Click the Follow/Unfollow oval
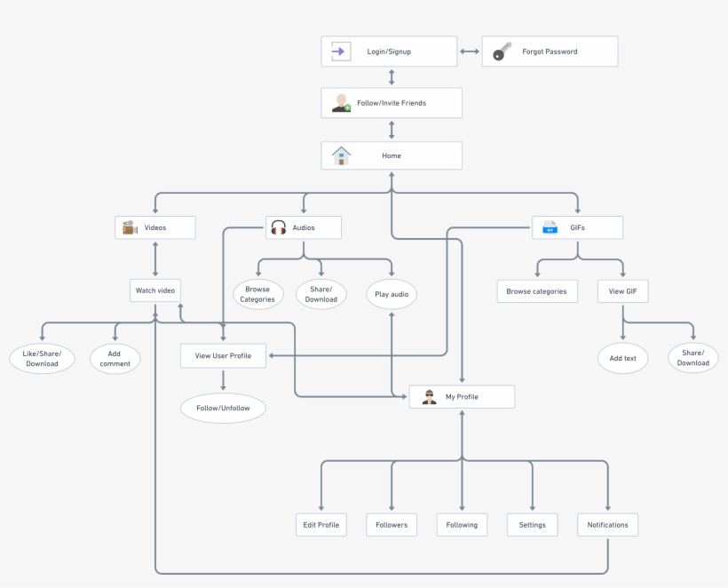This screenshot has height=588, width=728. tap(223, 408)
